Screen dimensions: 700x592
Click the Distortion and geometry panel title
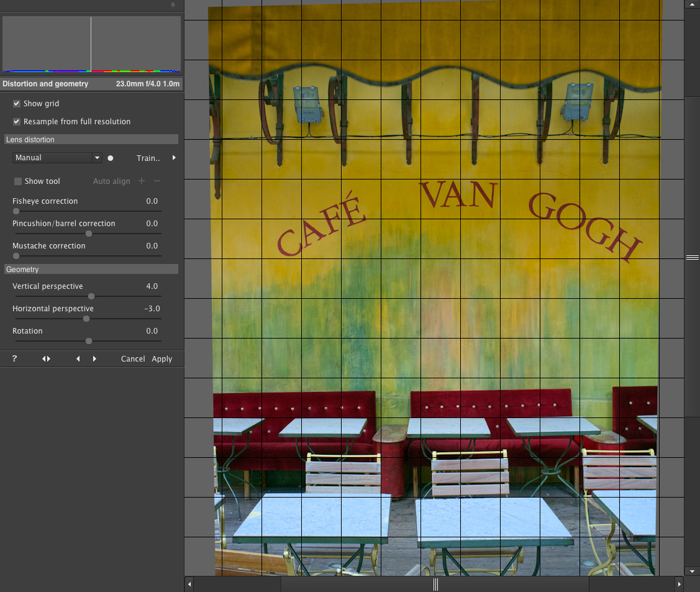pyautogui.click(x=45, y=83)
